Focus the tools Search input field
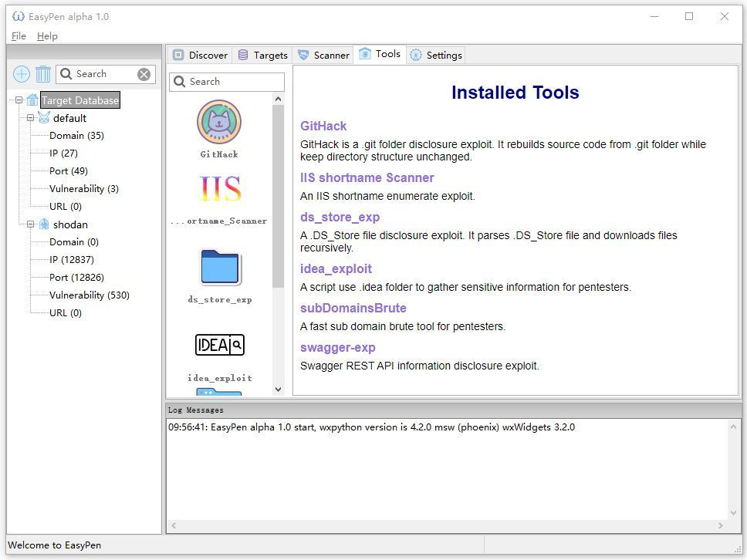The height and width of the screenshot is (560, 747). pyautogui.click(x=227, y=82)
